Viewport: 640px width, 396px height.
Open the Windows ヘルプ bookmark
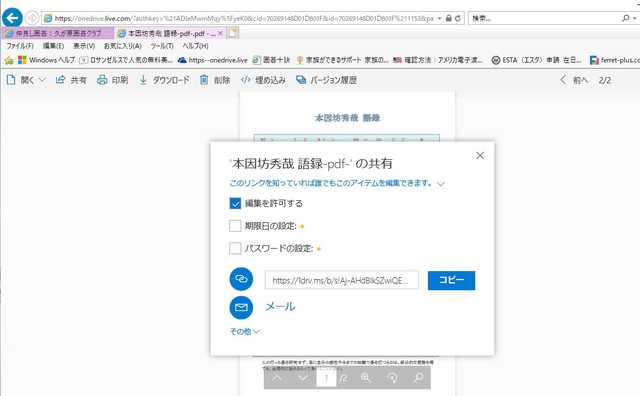tap(47, 60)
